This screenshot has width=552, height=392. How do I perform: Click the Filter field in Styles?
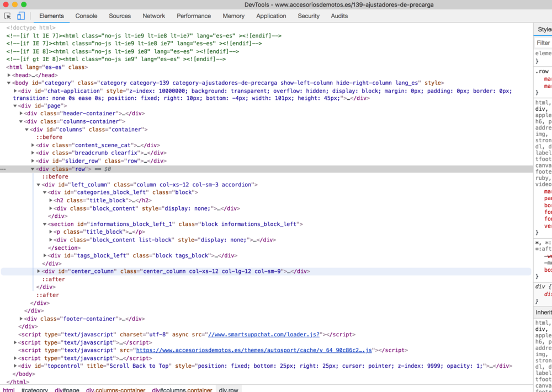(x=544, y=42)
